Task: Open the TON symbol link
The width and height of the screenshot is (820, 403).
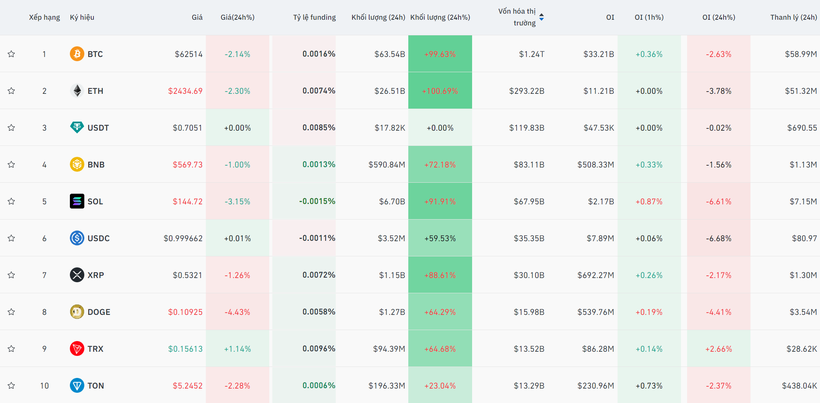Action: click(96, 386)
